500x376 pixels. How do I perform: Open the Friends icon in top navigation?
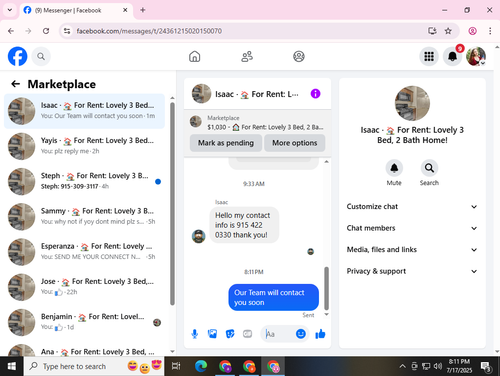pyautogui.click(x=247, y=56)
